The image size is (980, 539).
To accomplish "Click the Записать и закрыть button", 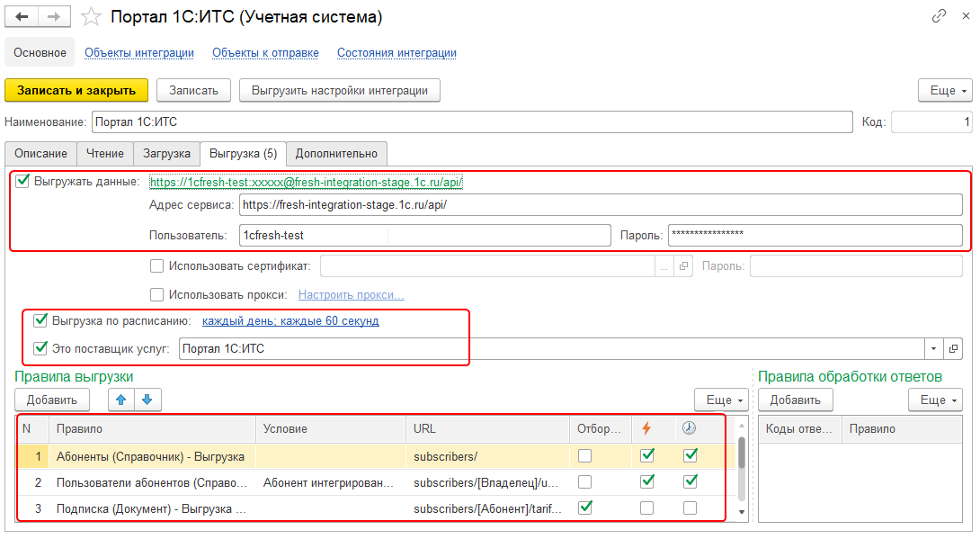I will point(76,90).
